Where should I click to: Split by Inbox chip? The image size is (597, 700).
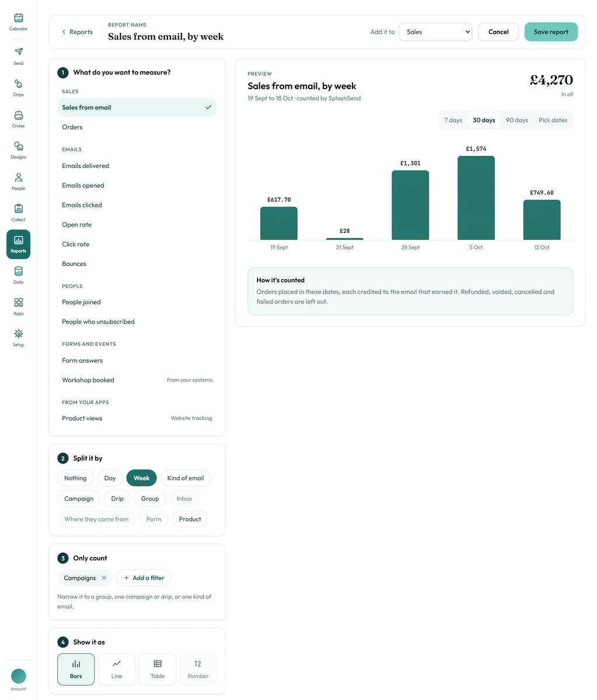[x=184, y=498]
